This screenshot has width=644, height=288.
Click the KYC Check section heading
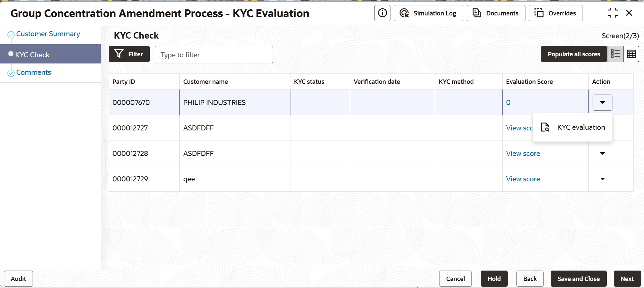136,36
